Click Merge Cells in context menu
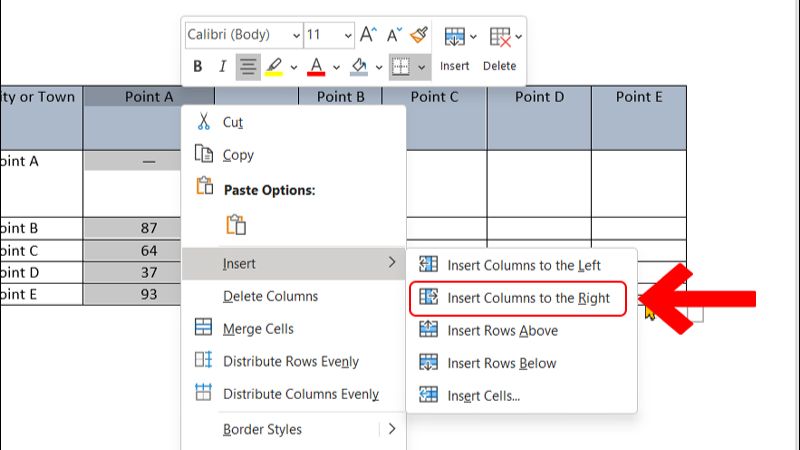800x450 pixels. tap(258, 328)
